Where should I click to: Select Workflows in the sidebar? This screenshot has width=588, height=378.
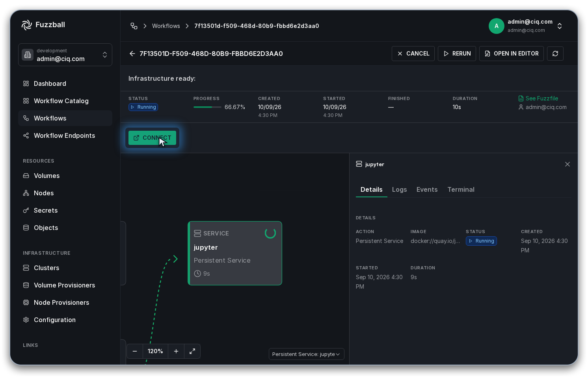tap(65, 118)
